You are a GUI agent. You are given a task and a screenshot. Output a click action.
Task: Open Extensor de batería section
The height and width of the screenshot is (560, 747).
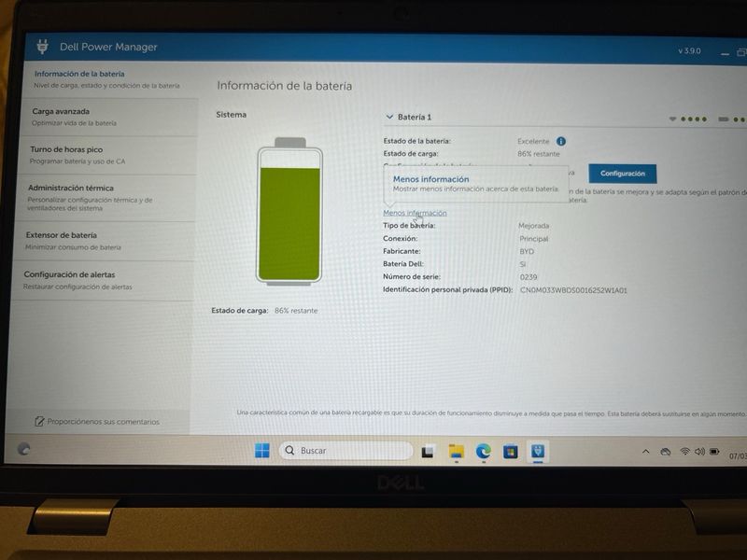point(104,241)
